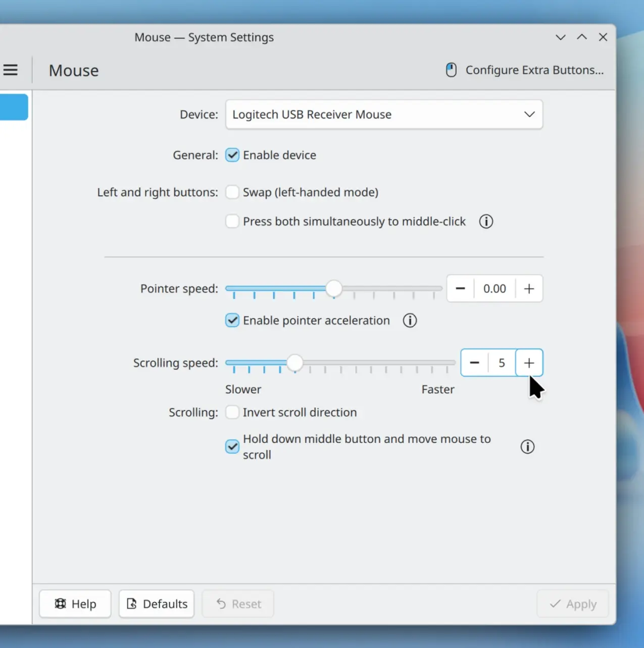Show info about pressing both buttons to middle-click
Screen dimensions: 644x648
pos(486,221)
